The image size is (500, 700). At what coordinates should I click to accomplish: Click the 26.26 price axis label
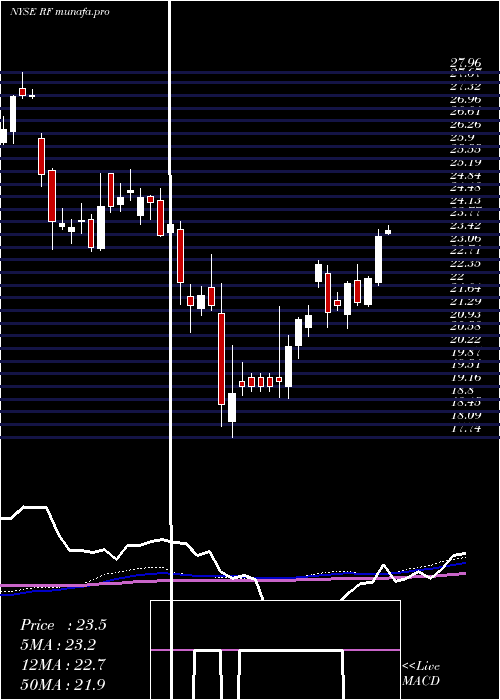[x=465, y=125]
